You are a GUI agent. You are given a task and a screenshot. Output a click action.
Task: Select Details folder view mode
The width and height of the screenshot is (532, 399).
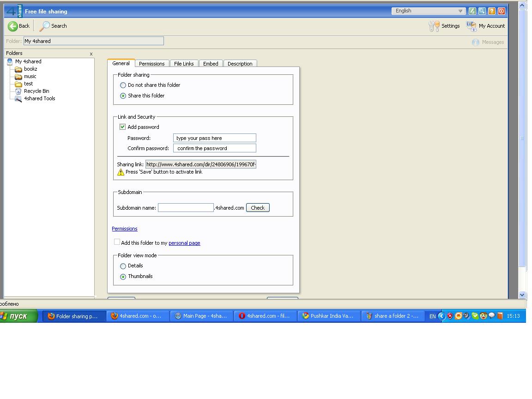123,266
